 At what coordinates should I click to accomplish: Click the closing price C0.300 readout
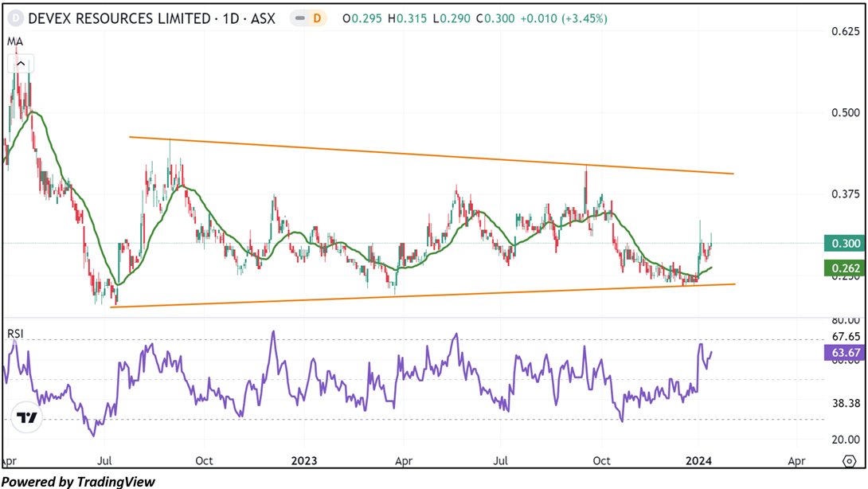(496, 18)
